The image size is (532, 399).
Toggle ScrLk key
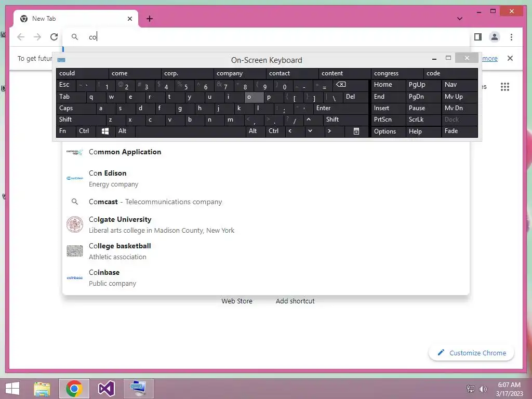point(423,119)
